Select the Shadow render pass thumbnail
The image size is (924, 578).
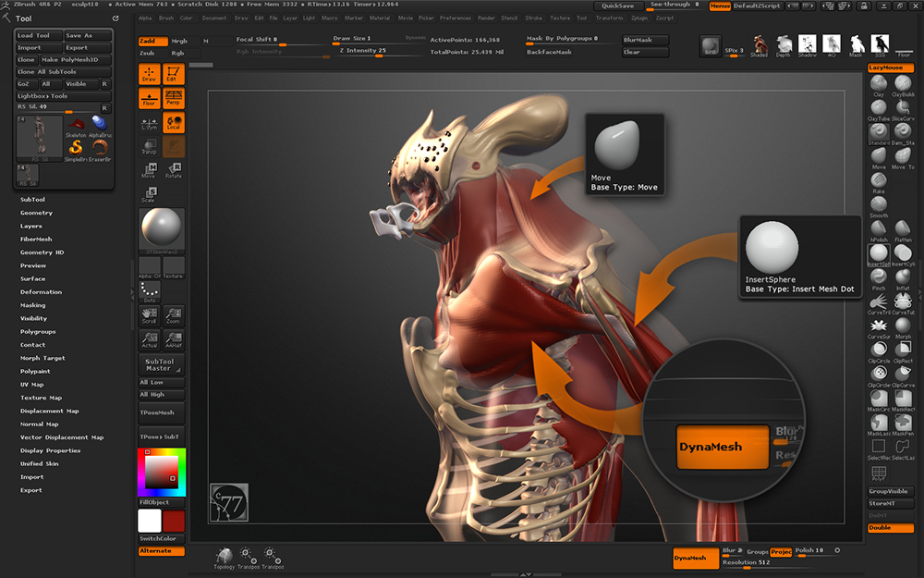pyautogui.click(x=808, y=45)
